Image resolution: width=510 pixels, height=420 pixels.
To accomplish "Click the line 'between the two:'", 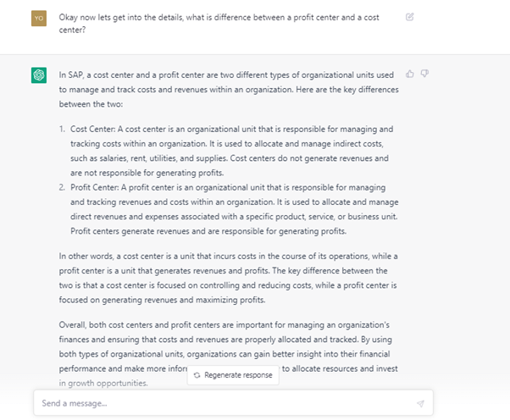I will coord(91,104).
